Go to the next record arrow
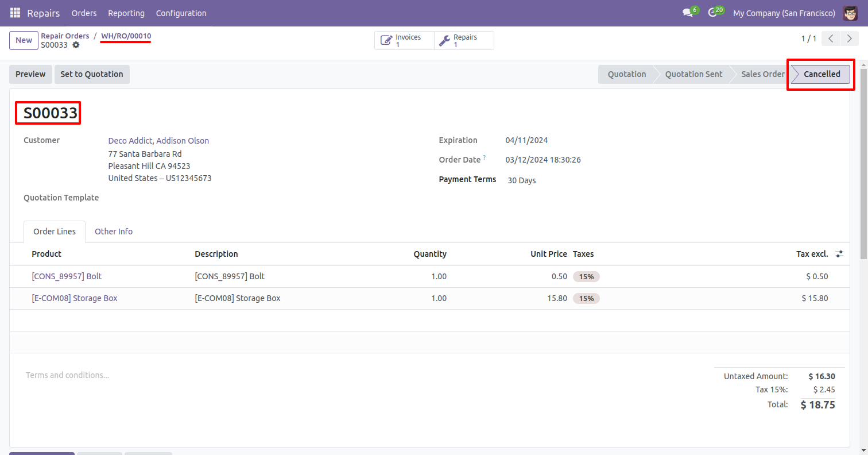The image size is (868, 455). point(849,39)
